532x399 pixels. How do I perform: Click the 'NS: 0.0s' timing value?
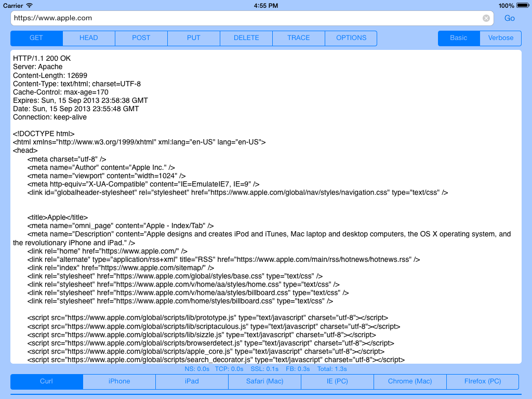[197, 369]
